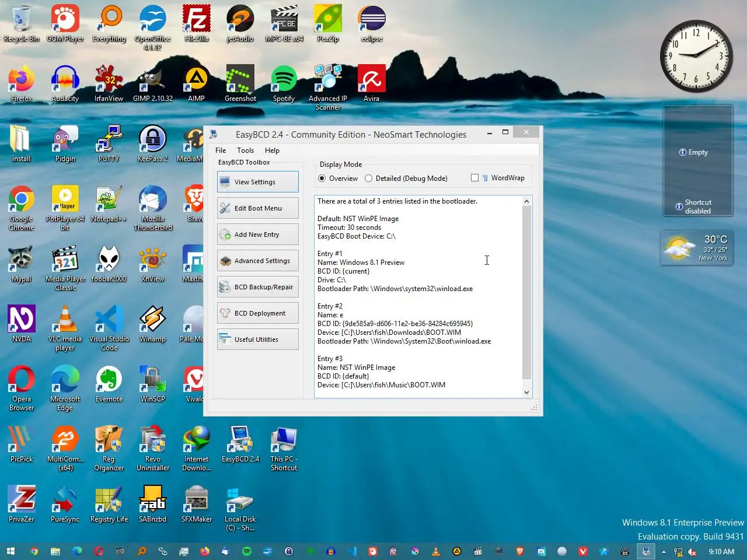This screenshot has height=560, width=747.
Task: Launch Audacity from the desktop
Action: tap(65, 85)
